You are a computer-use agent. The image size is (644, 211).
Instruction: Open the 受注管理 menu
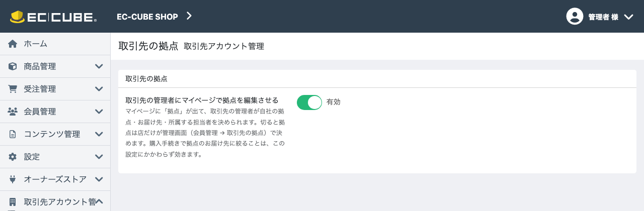pos(55,89)
